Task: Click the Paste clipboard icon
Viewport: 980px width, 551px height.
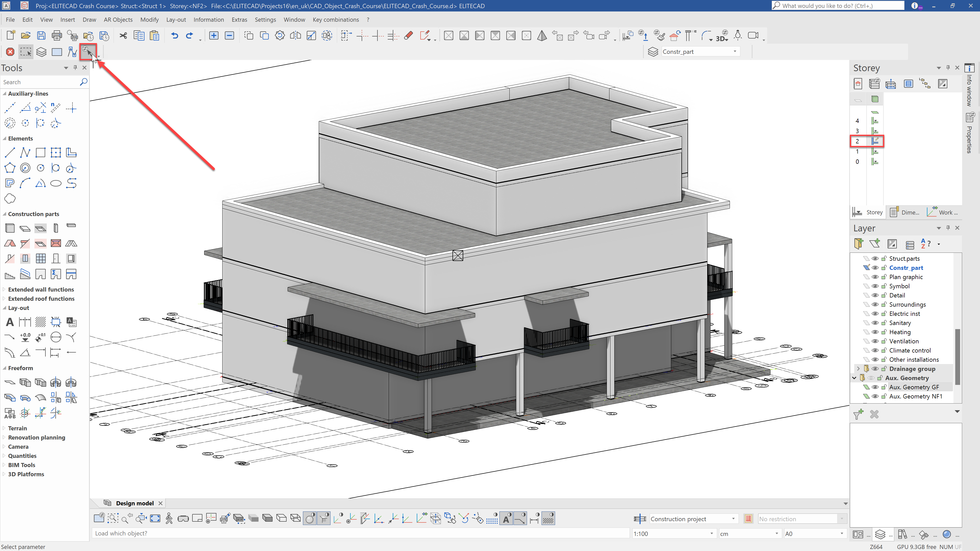Action: tap(154, 35)
